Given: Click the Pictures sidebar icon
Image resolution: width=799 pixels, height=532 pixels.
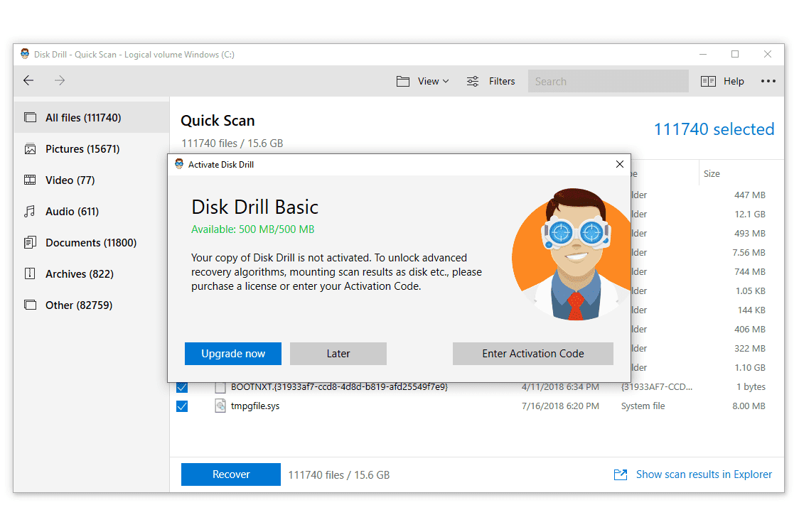Looking at the screenshot, I should (x=31, y=148).
